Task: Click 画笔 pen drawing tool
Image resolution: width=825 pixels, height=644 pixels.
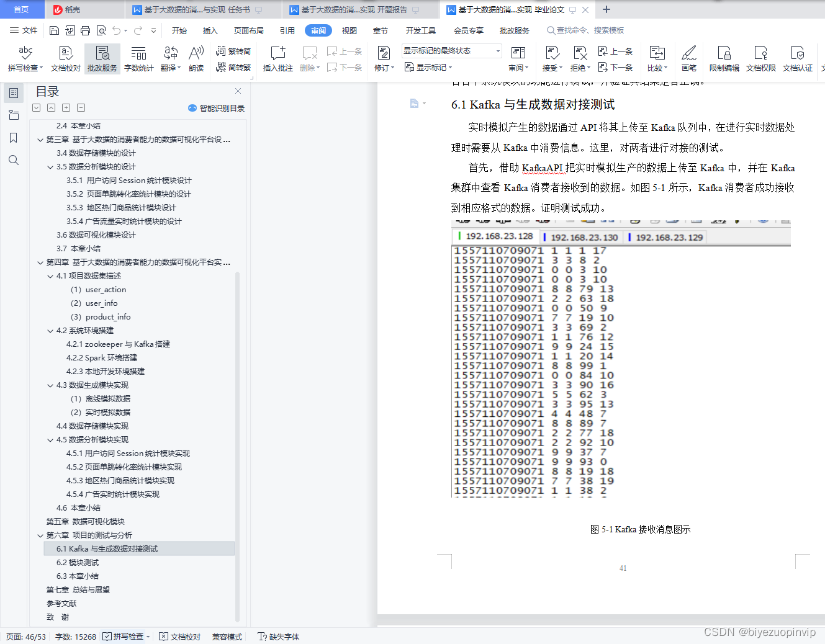Action: coord(689,59)
